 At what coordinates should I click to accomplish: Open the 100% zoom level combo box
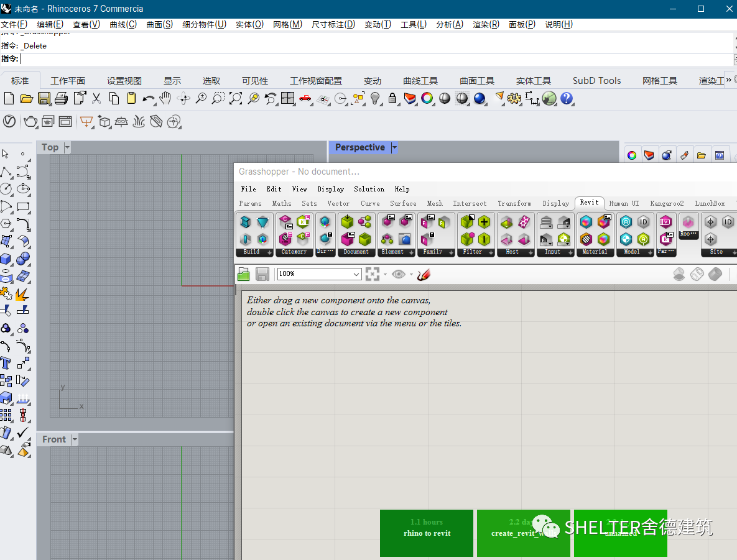319,274
